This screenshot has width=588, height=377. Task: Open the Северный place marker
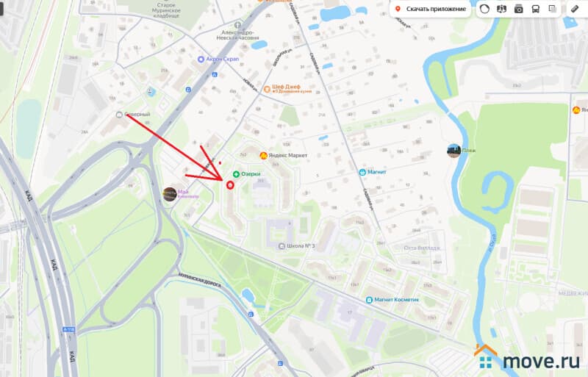tap(119, 115)
